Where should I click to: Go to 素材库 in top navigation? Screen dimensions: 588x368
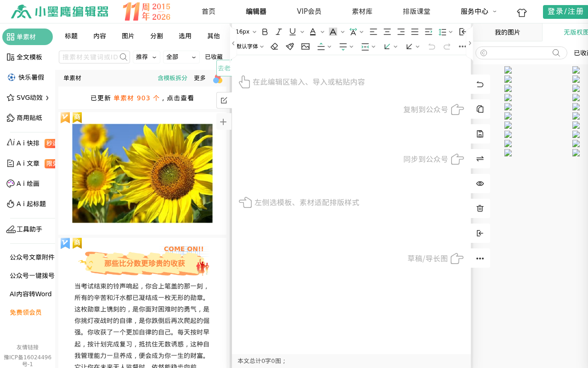click(x=362, y=11)
